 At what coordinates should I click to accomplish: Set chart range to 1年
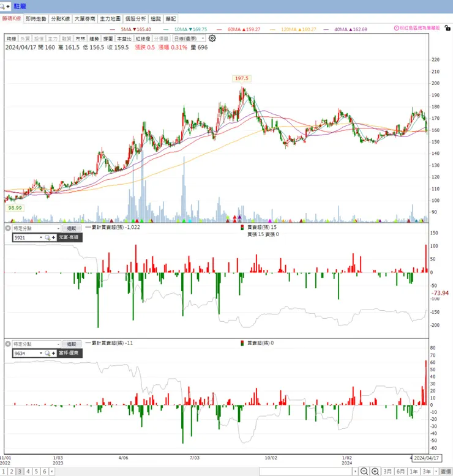point(413,472)
